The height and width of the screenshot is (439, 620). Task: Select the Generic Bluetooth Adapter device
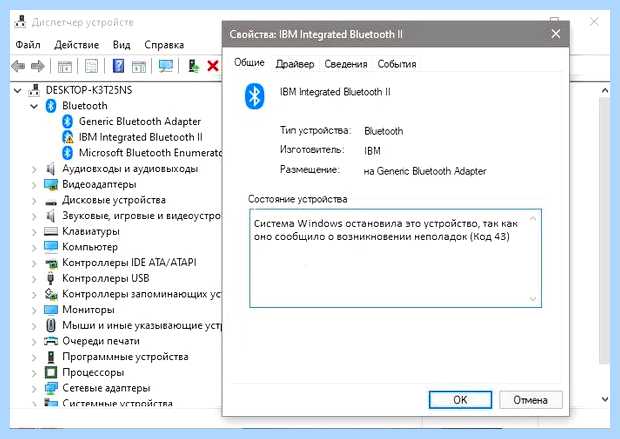tap(140, 121)
